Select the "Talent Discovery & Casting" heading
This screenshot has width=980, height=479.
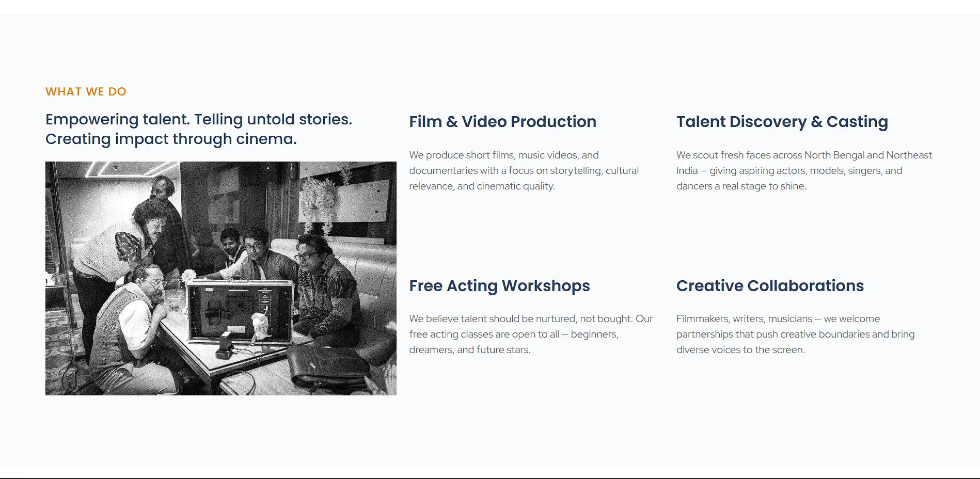[782, 122]
